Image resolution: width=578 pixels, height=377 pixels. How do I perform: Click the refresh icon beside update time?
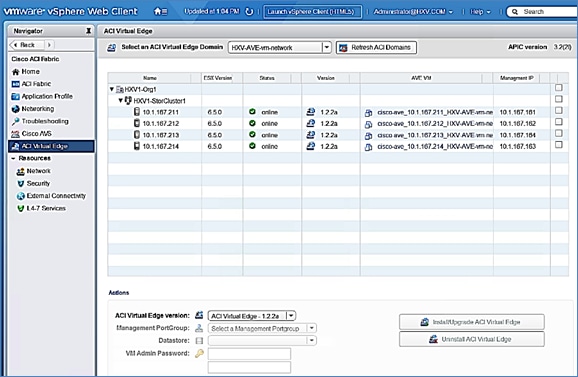tap(249, 11)
